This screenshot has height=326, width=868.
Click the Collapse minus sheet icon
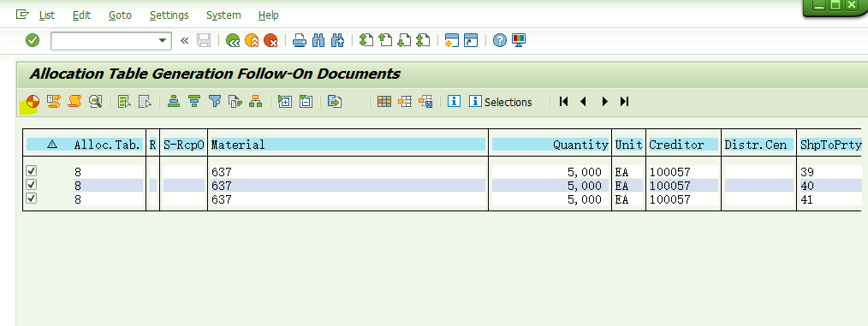(306, 101)
